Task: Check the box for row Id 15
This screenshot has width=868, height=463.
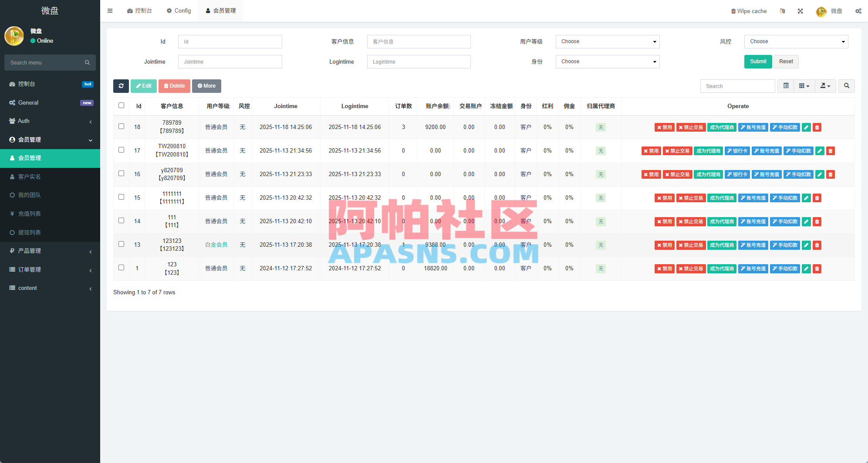Action: coord(122,197)
